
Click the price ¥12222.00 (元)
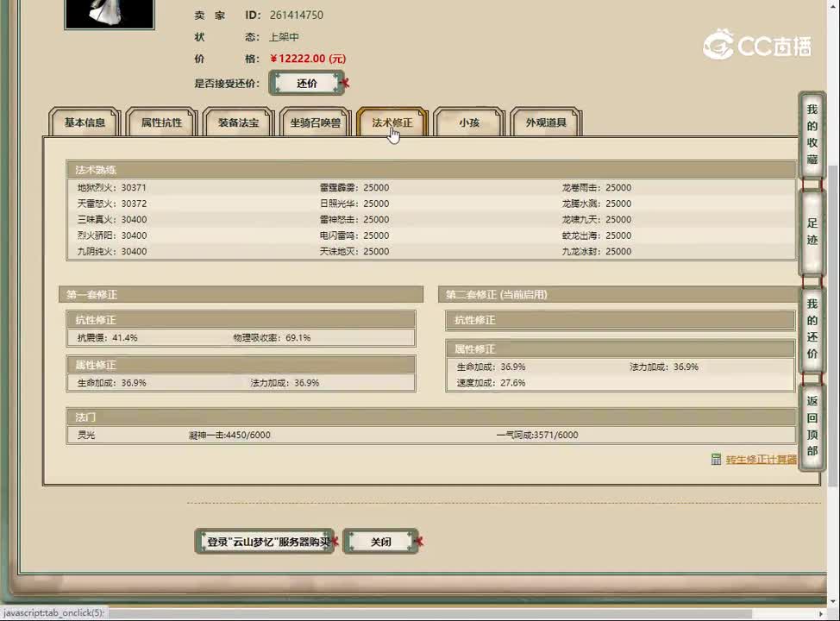(308, 59)
